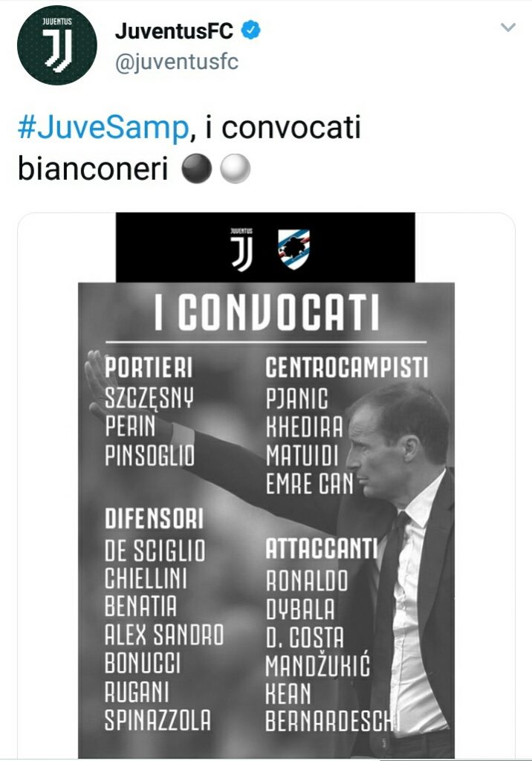Click the Sampdoria crest in the image
Screen dimensions: 532x761
[x=293, y=248]
